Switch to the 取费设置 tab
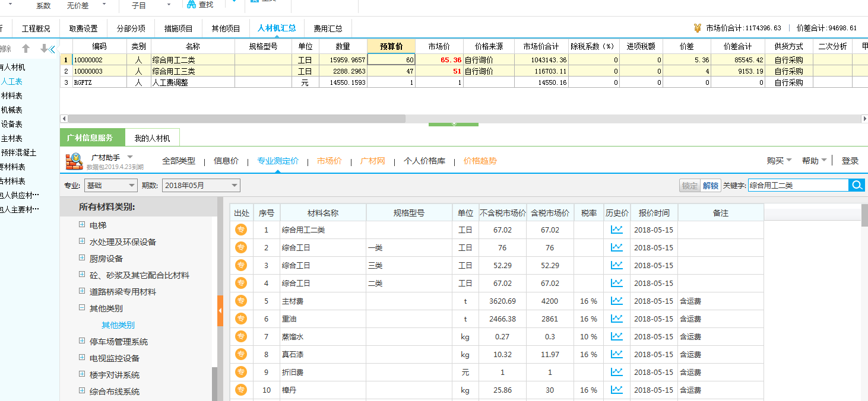 tap(83, 28)
